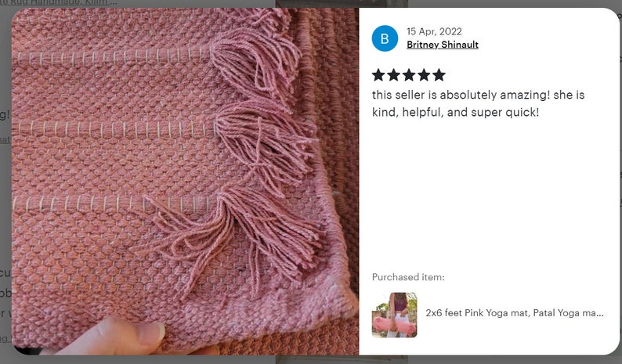Click the third rating star
Image resolution: width=622 pixels, height=364 pixels.
click(409, 74)
